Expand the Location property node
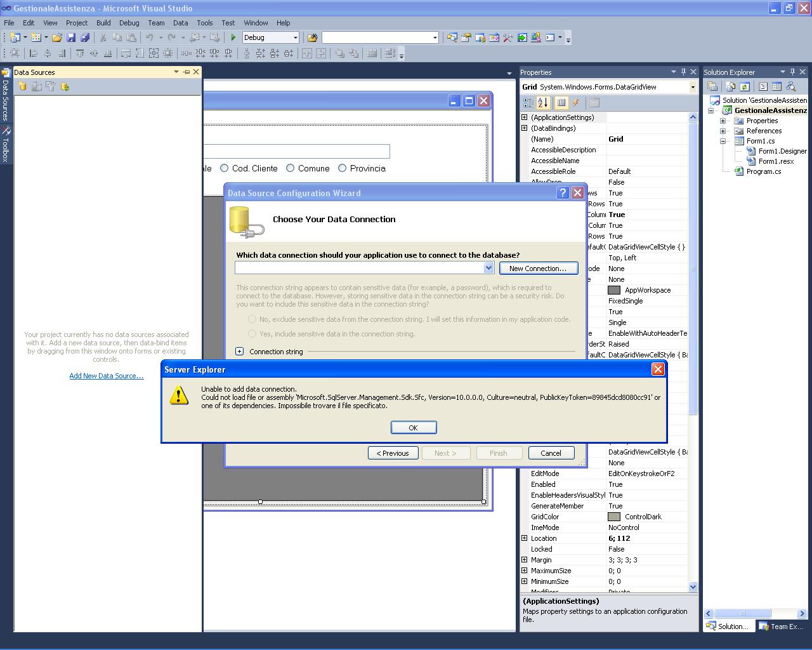This screenshot has width=812, height=650. (x=525, y=538)
